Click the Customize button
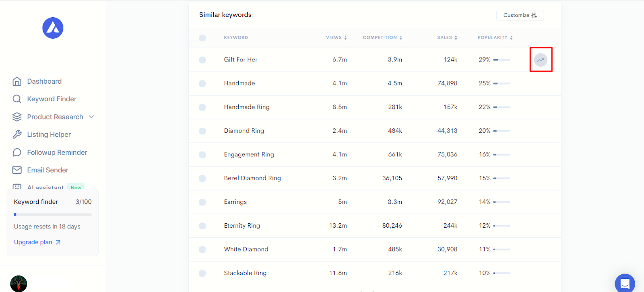 tap(520, 15)
